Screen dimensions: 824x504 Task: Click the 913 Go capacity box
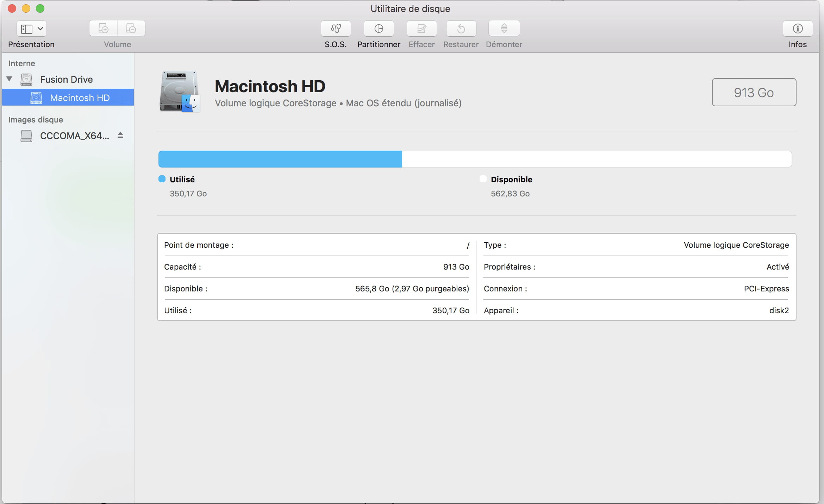pos(754,92)
